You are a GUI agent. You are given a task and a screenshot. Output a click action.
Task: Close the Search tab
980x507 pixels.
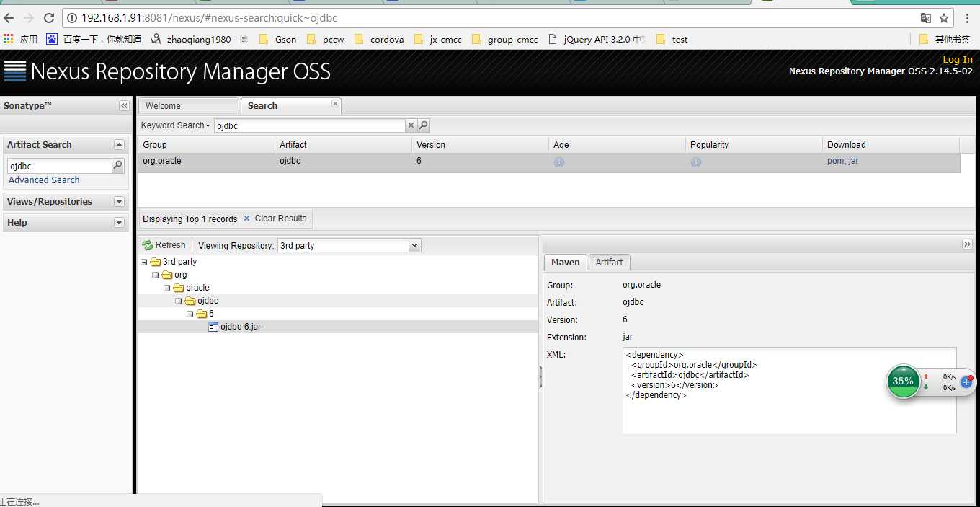(x=335, y=104)
